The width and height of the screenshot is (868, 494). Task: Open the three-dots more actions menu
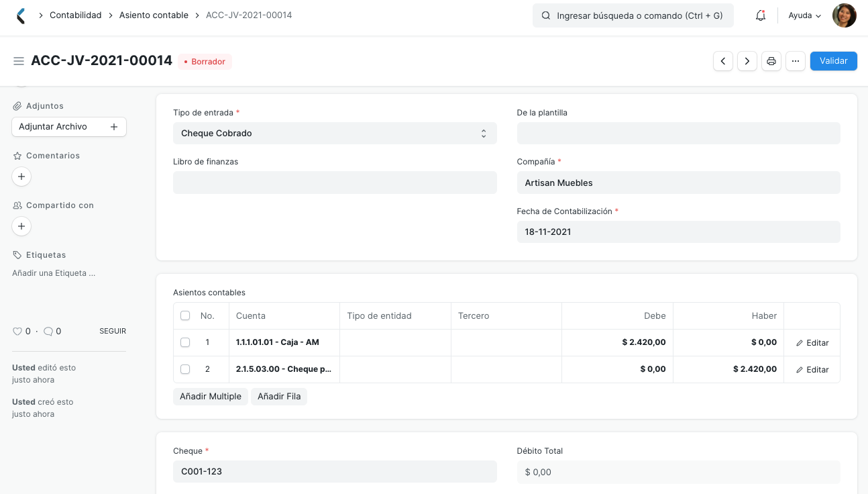[795, 61]
